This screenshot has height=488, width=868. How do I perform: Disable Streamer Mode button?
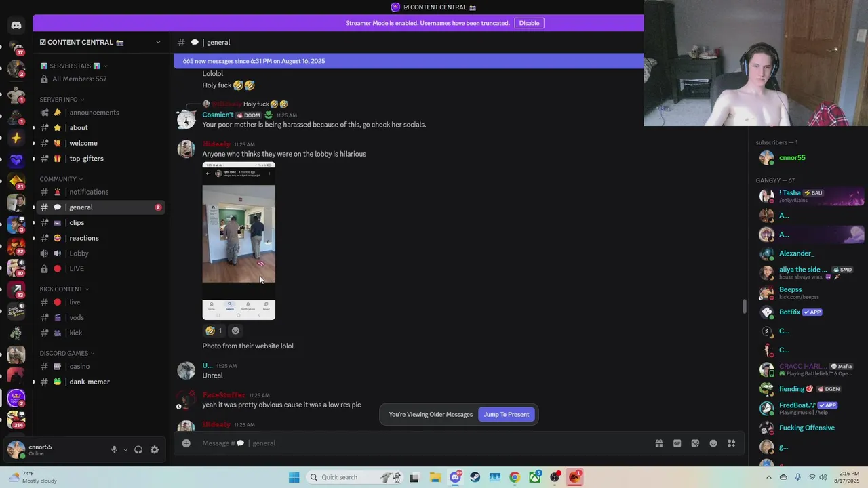pos(529,23)
